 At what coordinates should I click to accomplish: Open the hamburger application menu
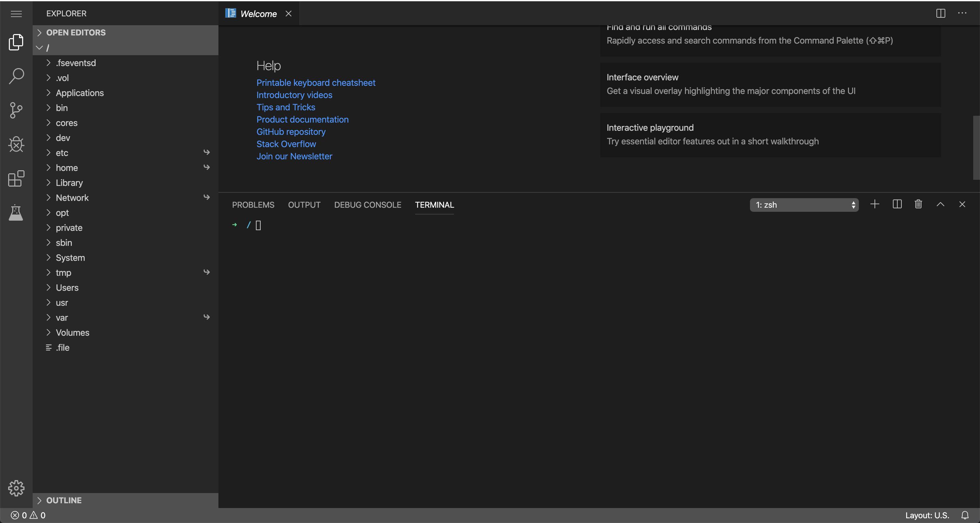click(x=16, y=14)
